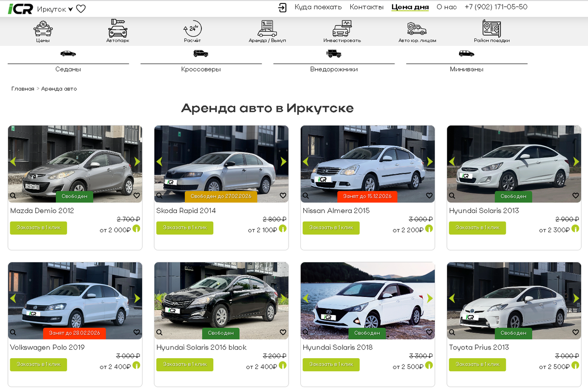The height and width of the screenshot is (389, 588).
Task: Open the Куда поехать menu item
Action: [318, 7]
